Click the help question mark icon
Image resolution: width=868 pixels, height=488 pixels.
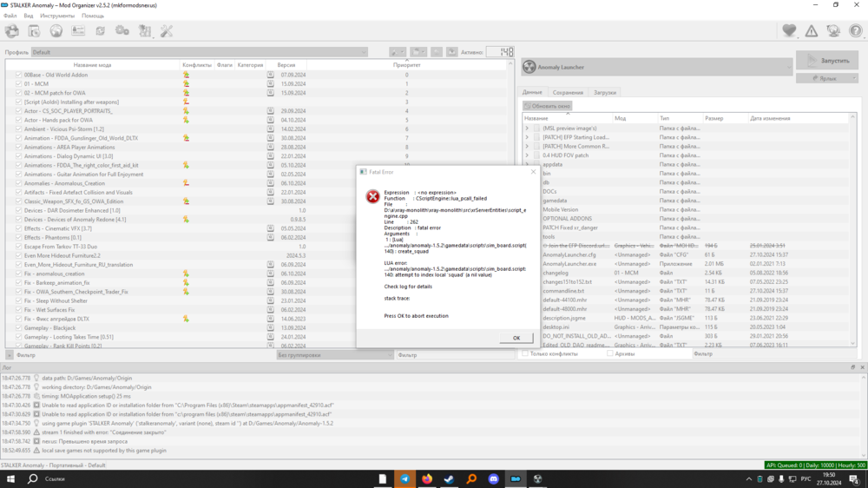(856, 31)
